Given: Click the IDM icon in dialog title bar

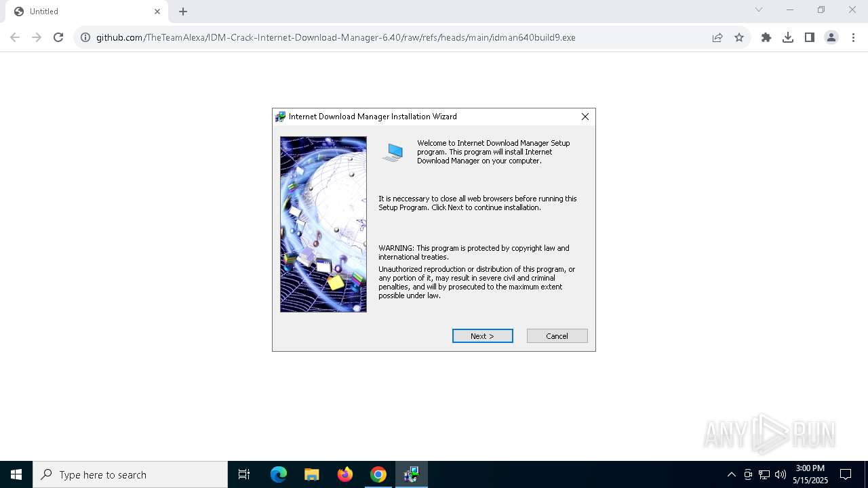Looking at the screenshot, I should (280, 117).
